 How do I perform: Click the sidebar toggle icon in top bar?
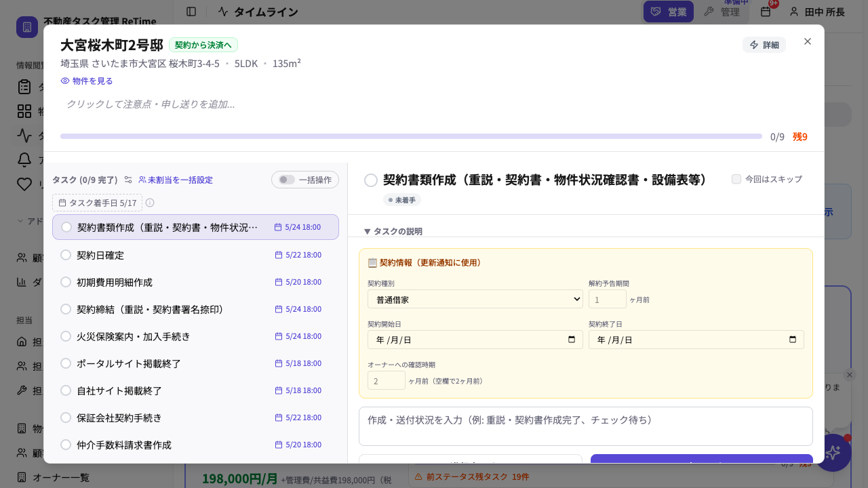coord(191,12)
